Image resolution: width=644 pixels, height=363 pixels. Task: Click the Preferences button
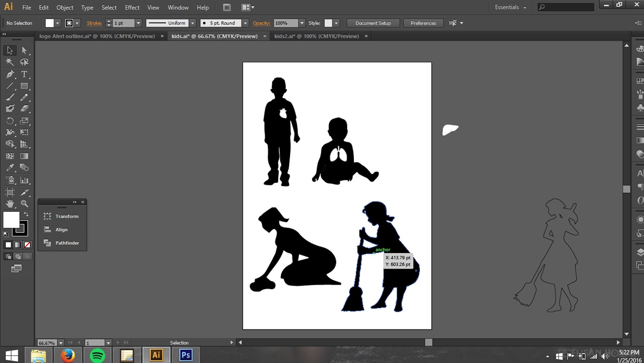click(423, 23)
